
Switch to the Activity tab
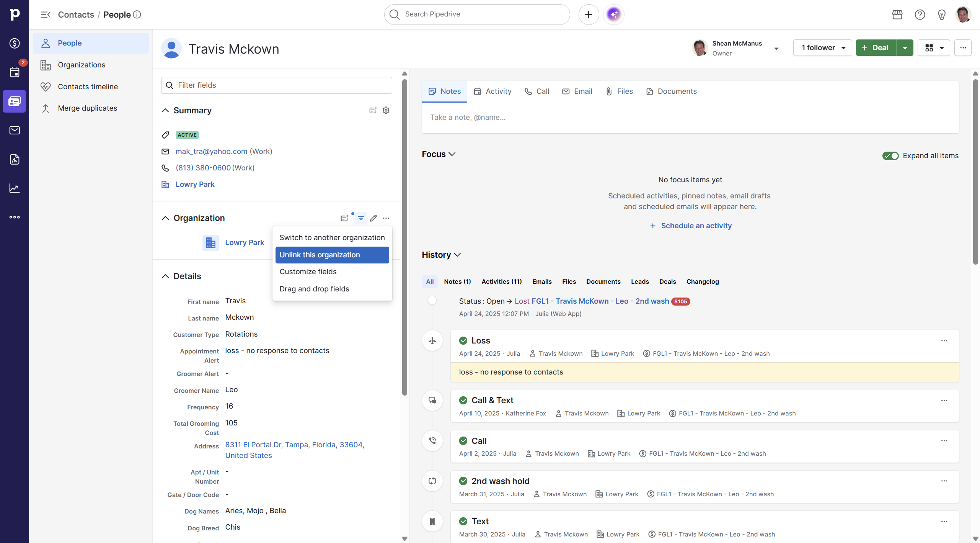492,92
